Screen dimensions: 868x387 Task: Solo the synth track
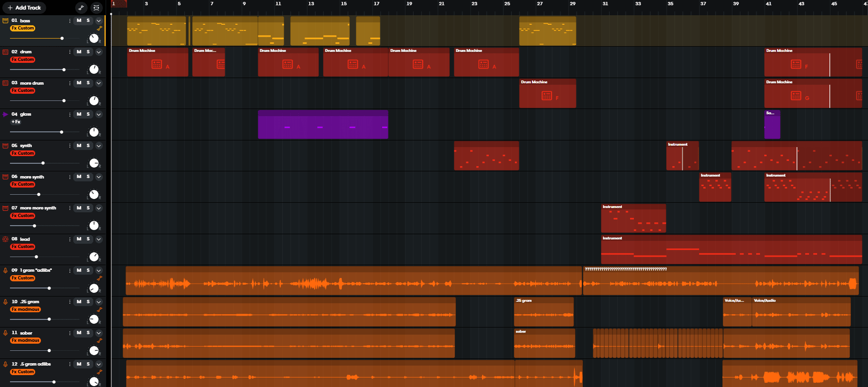point(88,146)
